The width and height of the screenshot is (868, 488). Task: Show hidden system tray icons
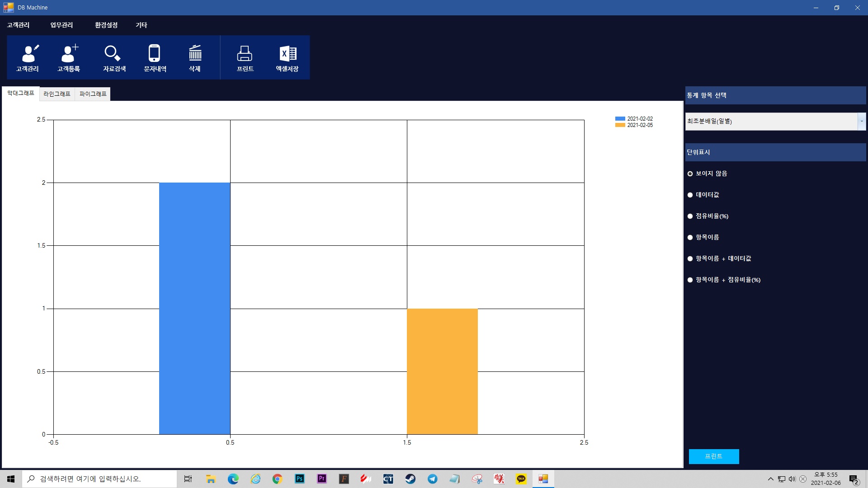[770, 479]
